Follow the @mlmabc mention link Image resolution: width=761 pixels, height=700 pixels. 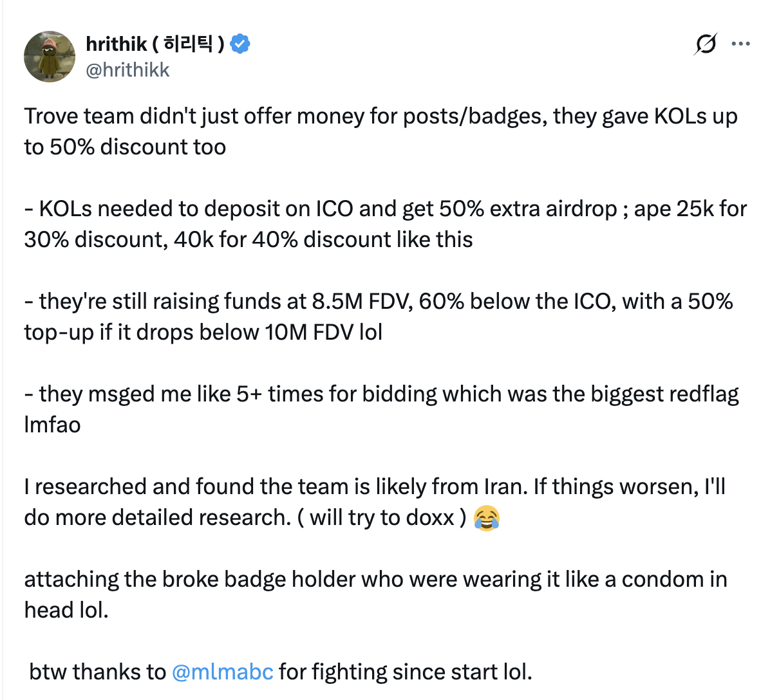click(x=223, y=672)
